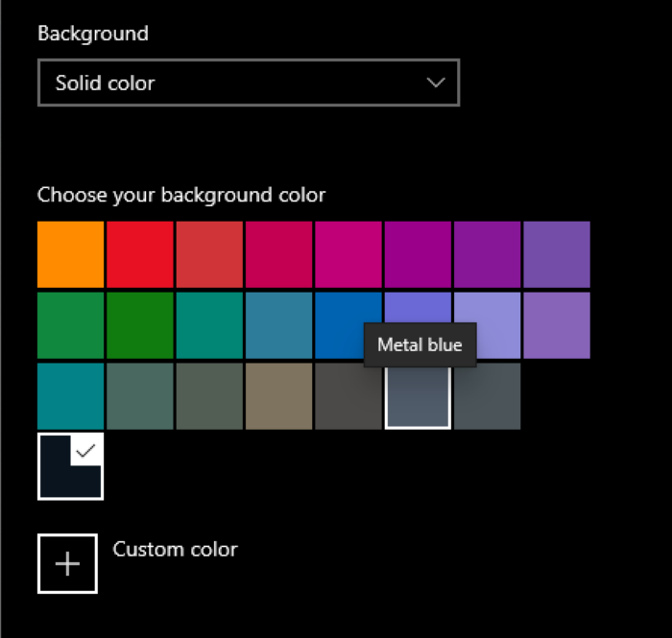Select the tan khaki color swatch

pyautogui.click(x=278, y=396)
